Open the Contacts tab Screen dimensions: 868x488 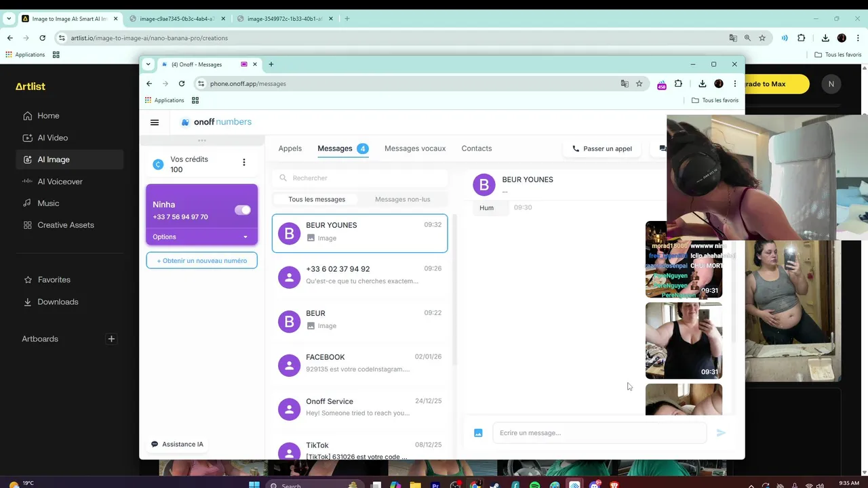point(477,148)
